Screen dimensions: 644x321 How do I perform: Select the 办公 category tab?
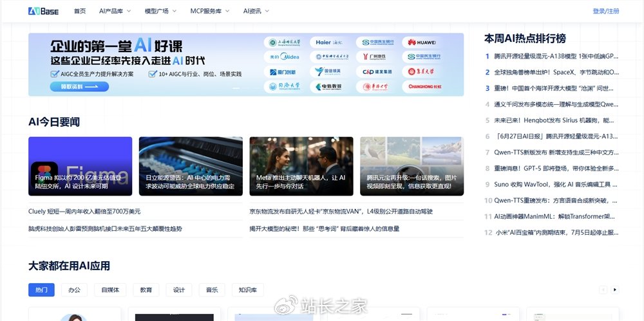coord(74,290)
